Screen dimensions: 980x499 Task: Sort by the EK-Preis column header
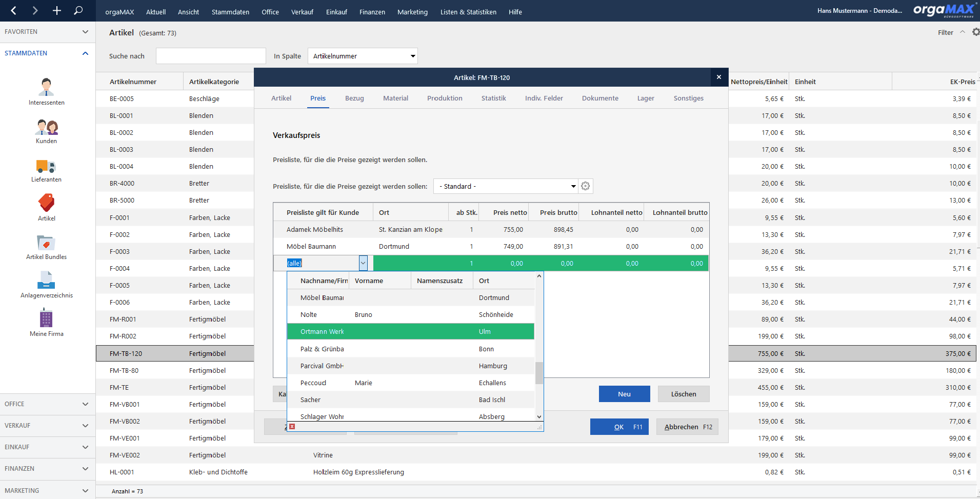934,82
